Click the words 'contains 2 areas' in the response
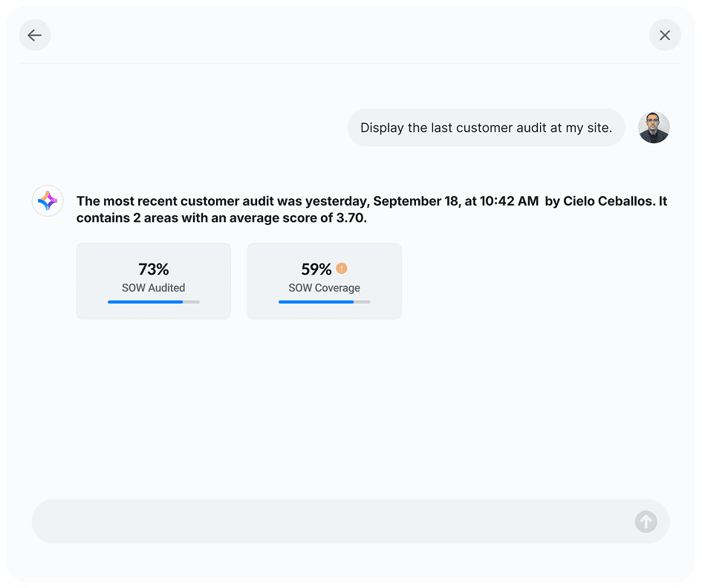The height and width of the screenshot is (588, 702). 121,218
